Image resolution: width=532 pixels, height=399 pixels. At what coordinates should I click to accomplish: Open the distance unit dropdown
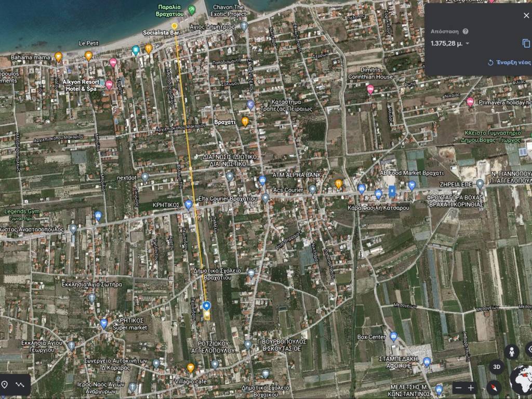(x=468, y=44)
